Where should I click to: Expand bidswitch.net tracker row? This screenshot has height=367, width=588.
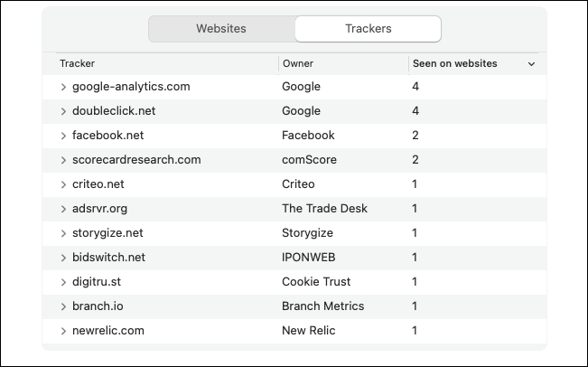pyautogui.click(x=63, y=258)
